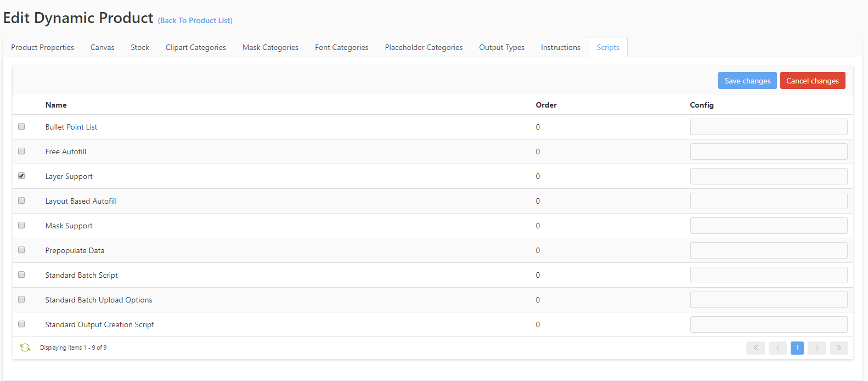Follow the Back To Product List link

point(195,20)
